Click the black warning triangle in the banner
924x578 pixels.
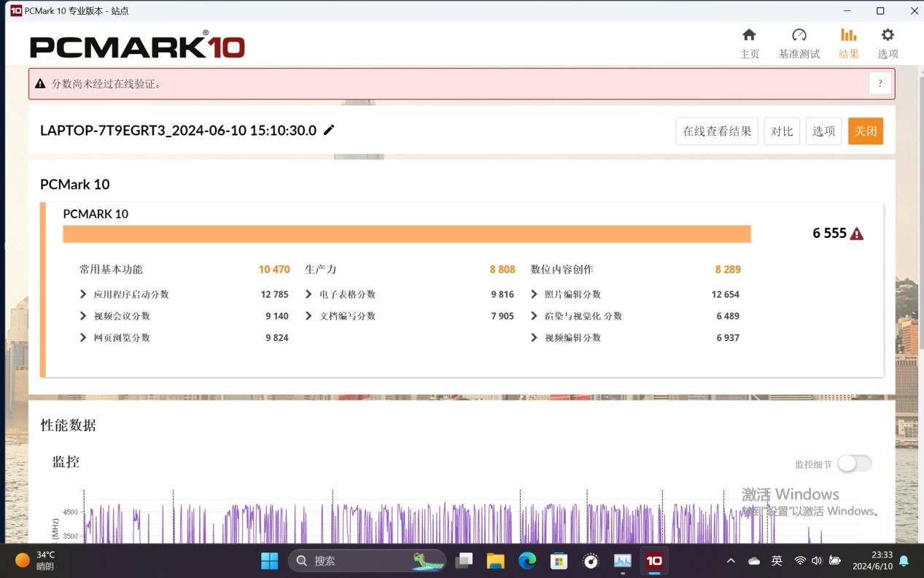pyautogui.click(x=40, y=84)
